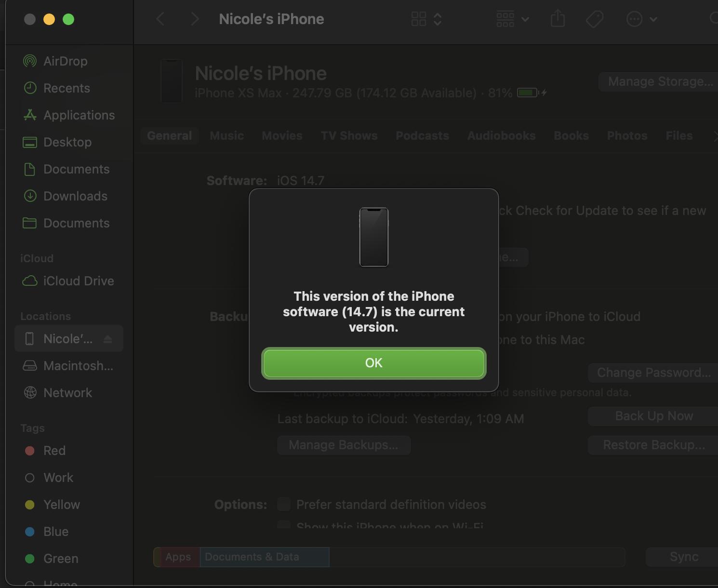The height and width of the screenshot is (588, 718).
Task: Click the Manage Backups button
Action: 344,445
